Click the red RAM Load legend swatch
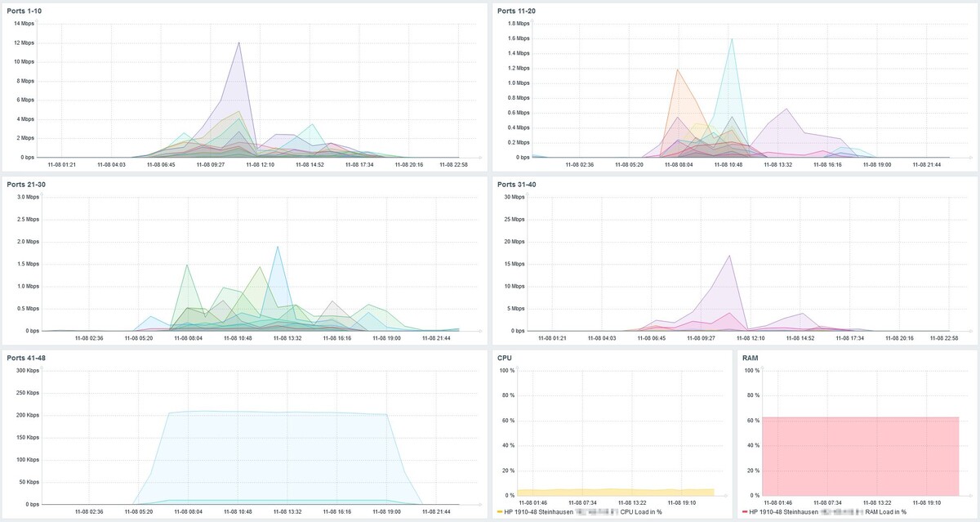 [745, 511]
